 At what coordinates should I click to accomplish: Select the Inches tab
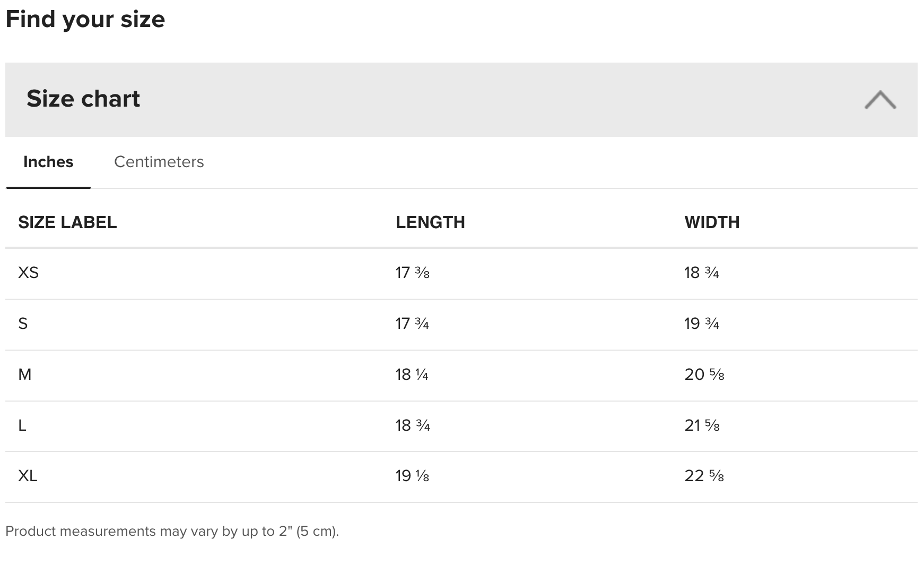coord(48,162)
